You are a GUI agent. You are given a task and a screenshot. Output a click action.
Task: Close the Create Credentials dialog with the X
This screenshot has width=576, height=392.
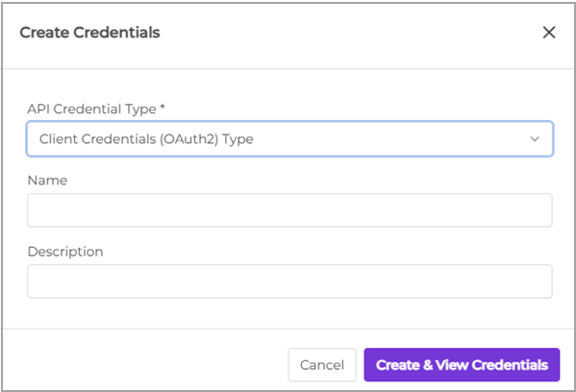coord(549,33)
